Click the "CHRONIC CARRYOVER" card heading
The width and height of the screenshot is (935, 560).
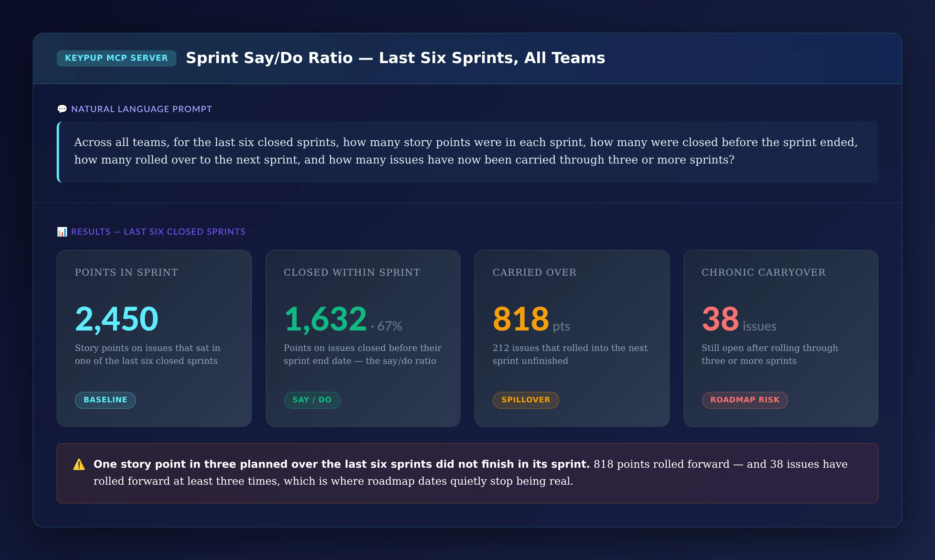click(763, 272)
